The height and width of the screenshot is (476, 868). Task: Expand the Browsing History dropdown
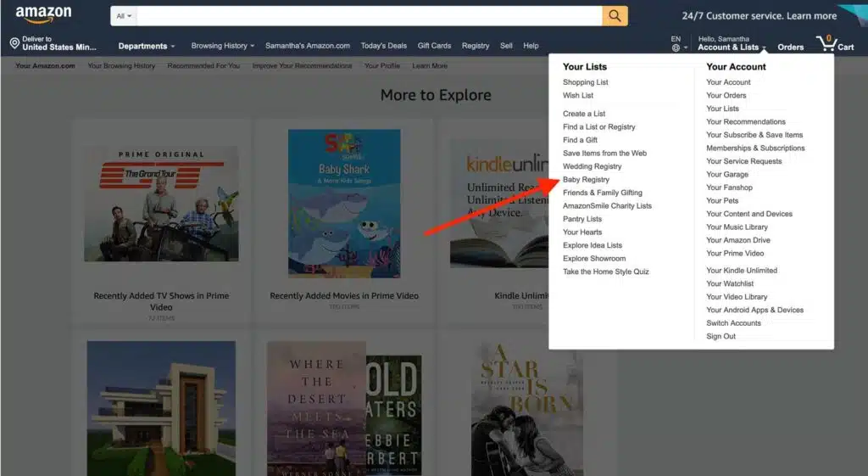[222, 46]
